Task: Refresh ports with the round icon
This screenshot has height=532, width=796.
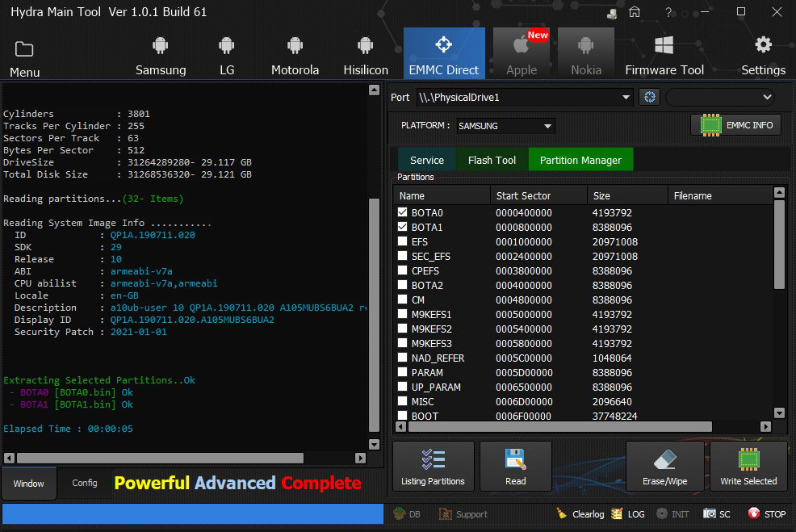Action: coord(649,97)
